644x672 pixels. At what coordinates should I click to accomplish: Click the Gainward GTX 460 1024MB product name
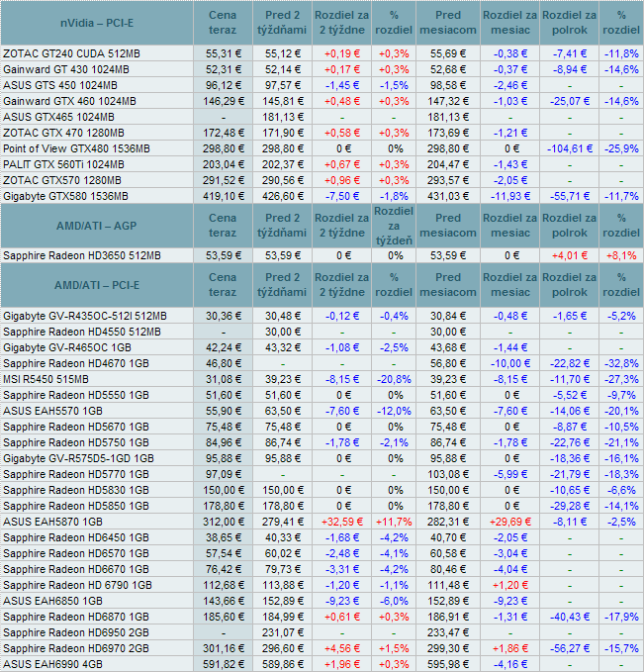click(69, 102)
